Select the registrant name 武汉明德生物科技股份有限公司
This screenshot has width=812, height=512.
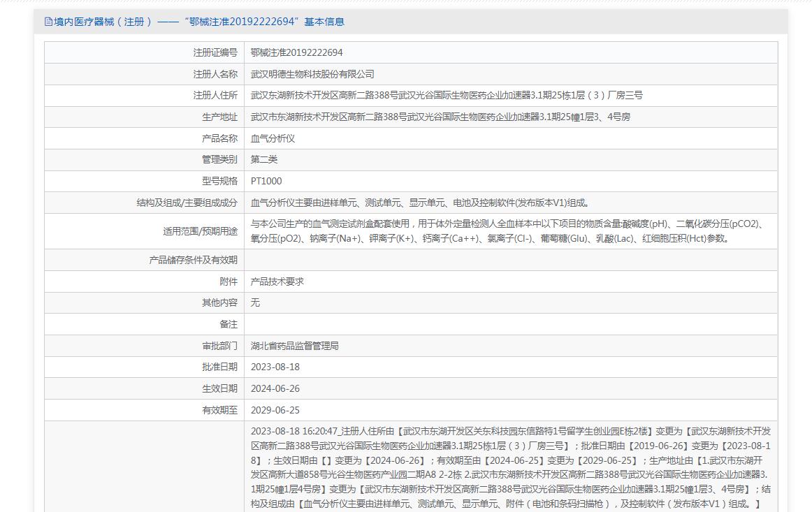click(312, 74)
